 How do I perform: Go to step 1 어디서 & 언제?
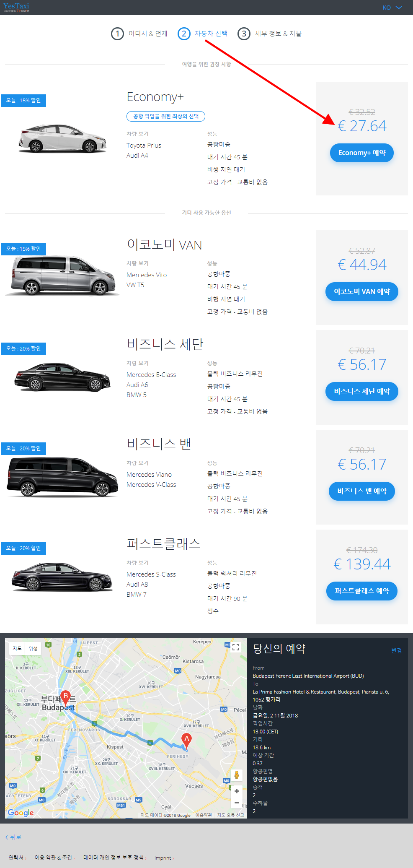[x=139, y=34]
